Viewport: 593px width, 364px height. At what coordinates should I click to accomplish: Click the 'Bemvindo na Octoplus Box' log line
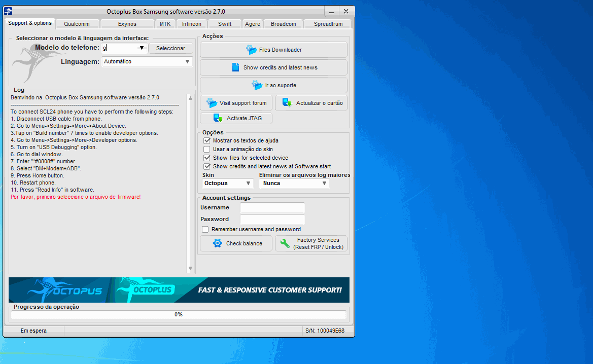coord(85,97)
